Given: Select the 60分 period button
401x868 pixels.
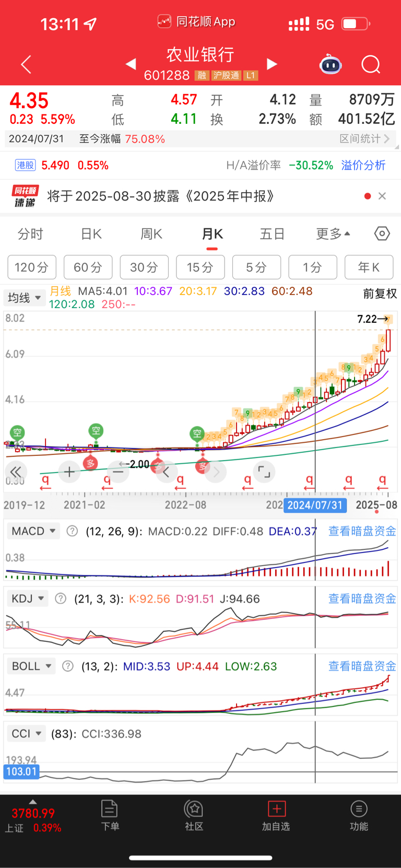Looking at the screenshot, I should (x=88, y=267).
